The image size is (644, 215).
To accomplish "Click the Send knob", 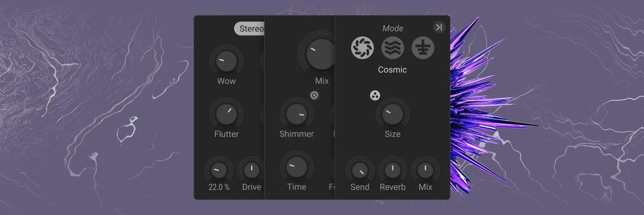I will pos(359,170).
